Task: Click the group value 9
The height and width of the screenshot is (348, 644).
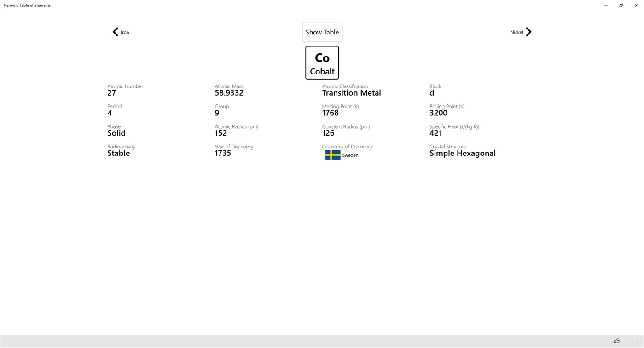Action: (x=217, y=113)
